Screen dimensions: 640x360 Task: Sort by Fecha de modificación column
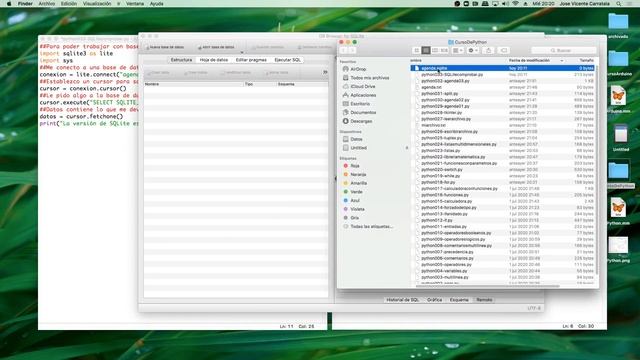click(535, 60)
